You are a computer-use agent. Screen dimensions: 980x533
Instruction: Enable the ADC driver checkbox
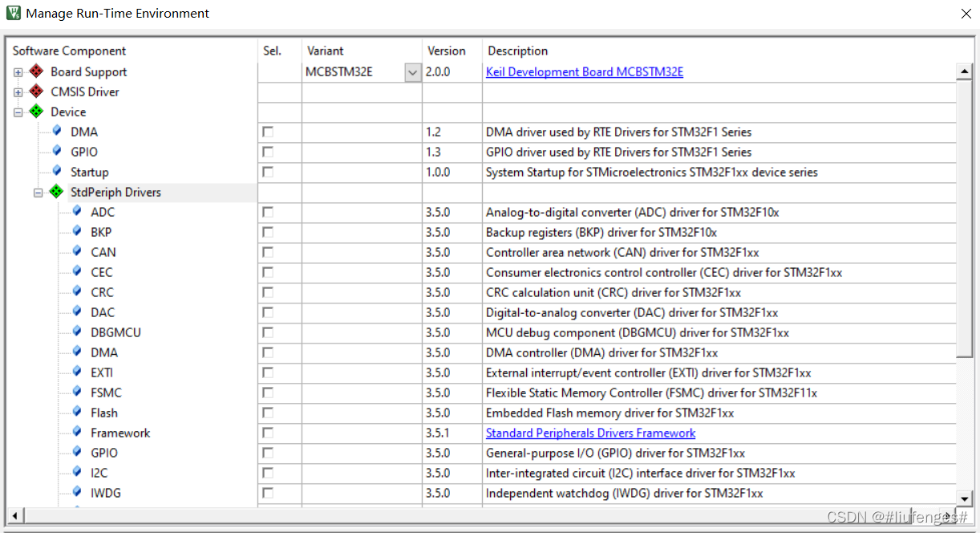tap(268, 212)
